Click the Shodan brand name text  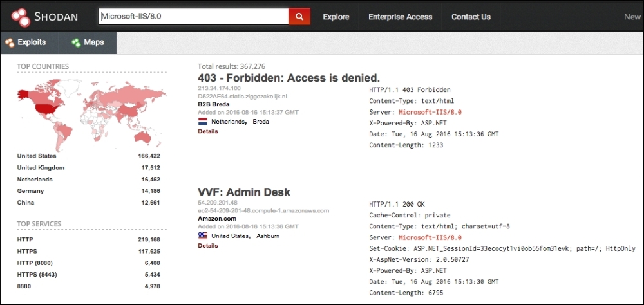56,17
